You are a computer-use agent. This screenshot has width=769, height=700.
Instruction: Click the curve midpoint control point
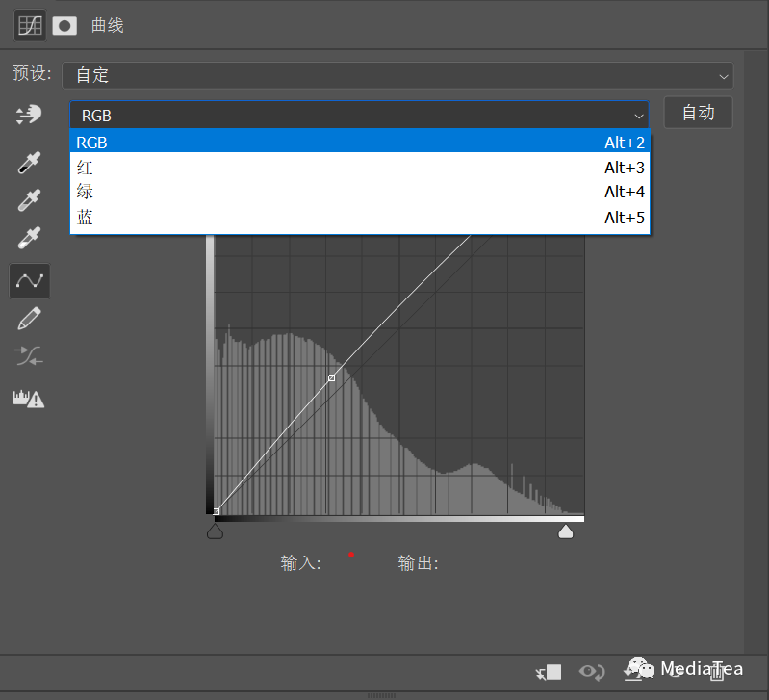(x=331, y=377)
